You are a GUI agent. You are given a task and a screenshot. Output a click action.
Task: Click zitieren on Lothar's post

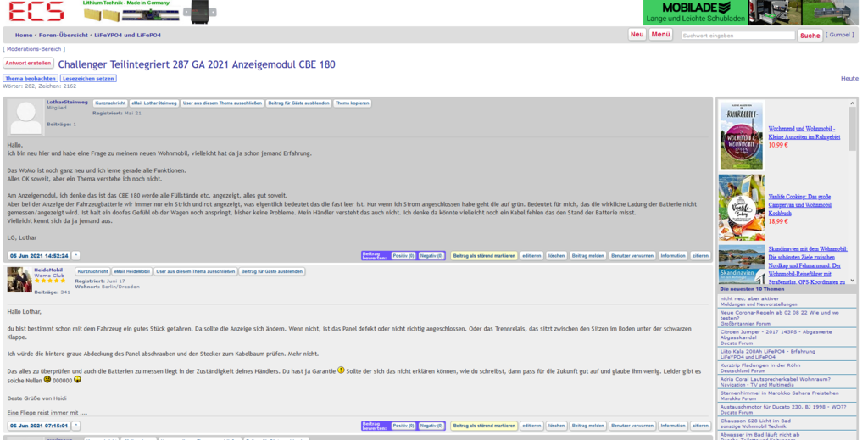(700, 256)
